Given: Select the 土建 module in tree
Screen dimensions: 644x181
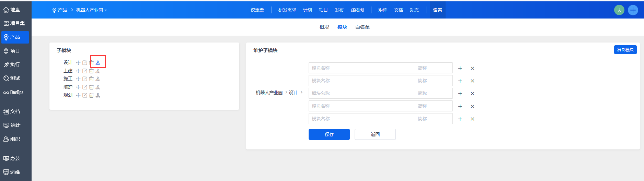Looking at the screenshot, I should click(68, 71).
